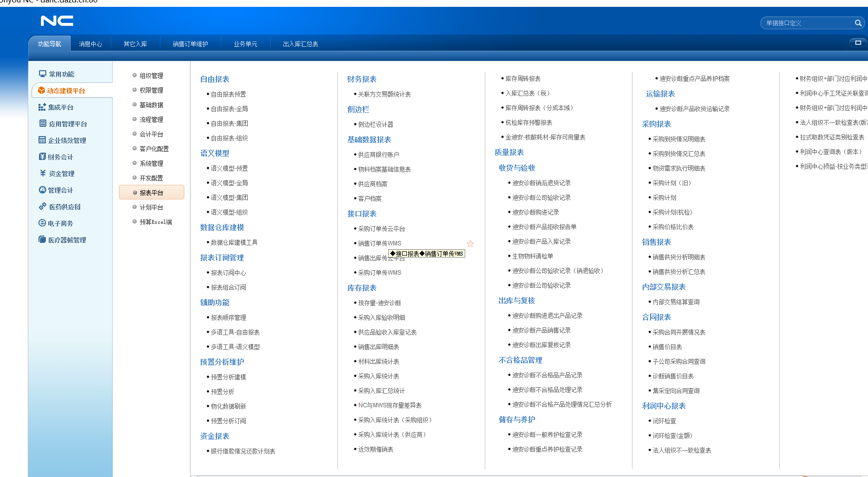Select 基础数据 in the submenu
This screenshot has width=868, height=477.
click(151, 105)
